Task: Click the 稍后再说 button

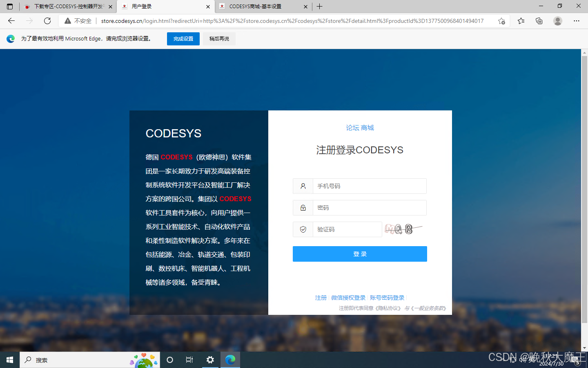Action: pos(219,39)
